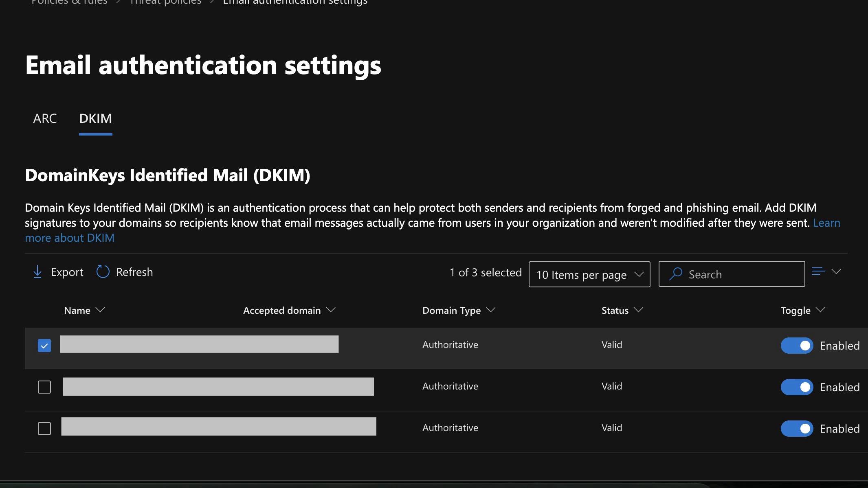Click the Domain Type column header
This screenshot has width=868, height=488.
[x=451, y=311]
